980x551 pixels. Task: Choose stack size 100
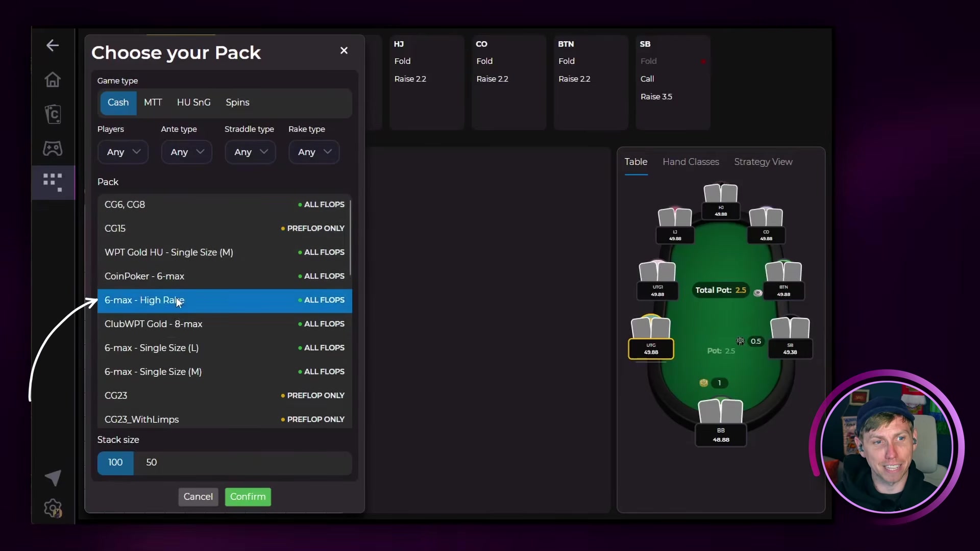pos(115,463)
